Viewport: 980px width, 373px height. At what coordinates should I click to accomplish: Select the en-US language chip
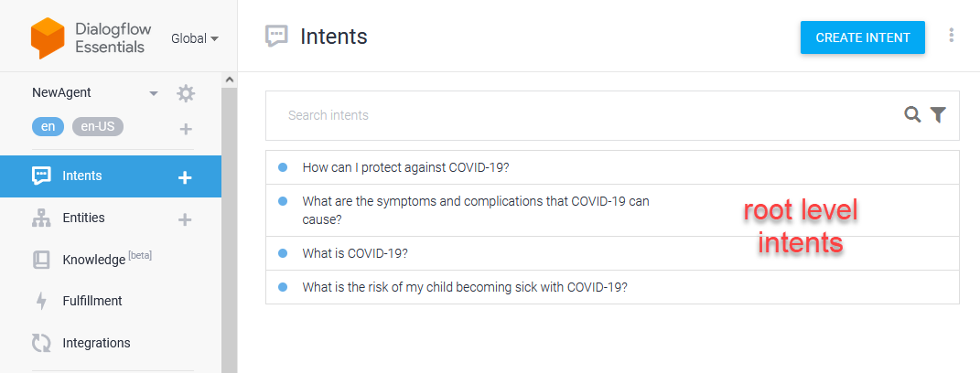pyautogui.click(x=98, y=127)
